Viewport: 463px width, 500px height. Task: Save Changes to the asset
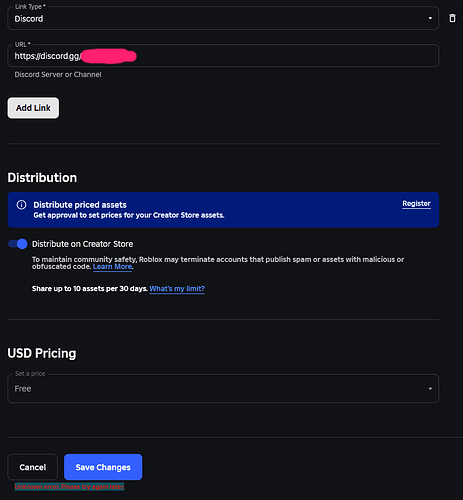click(103, 467)
